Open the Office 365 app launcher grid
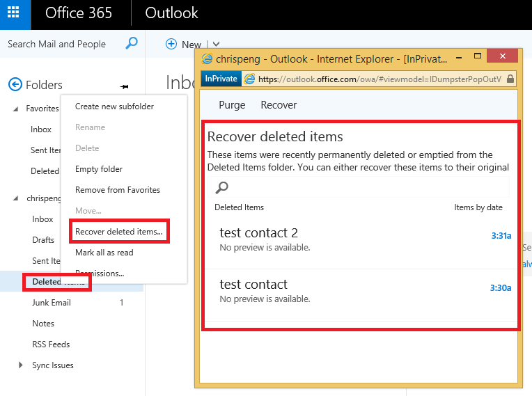 pos(13,13)
